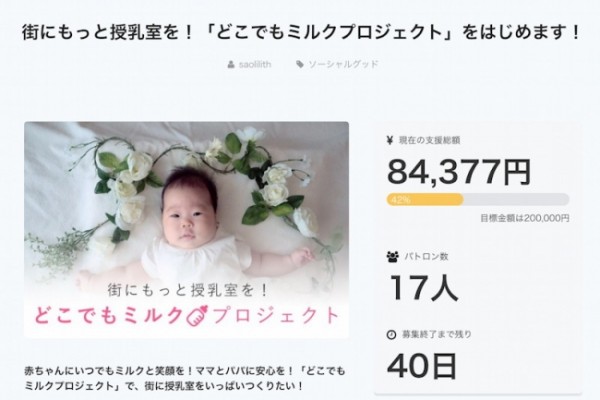Click the 街にもっと授乳室を！ image caption

[x=188, y=289]
